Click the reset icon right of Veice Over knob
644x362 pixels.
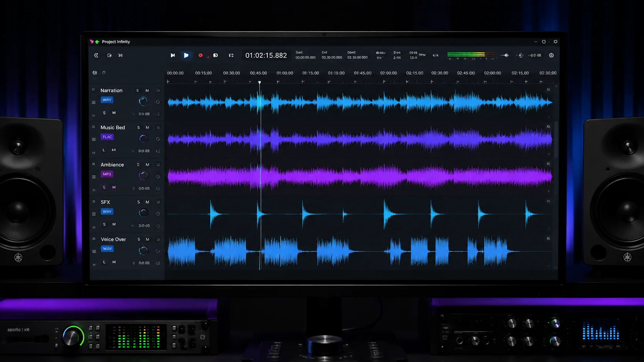click(x=158, y=251)
